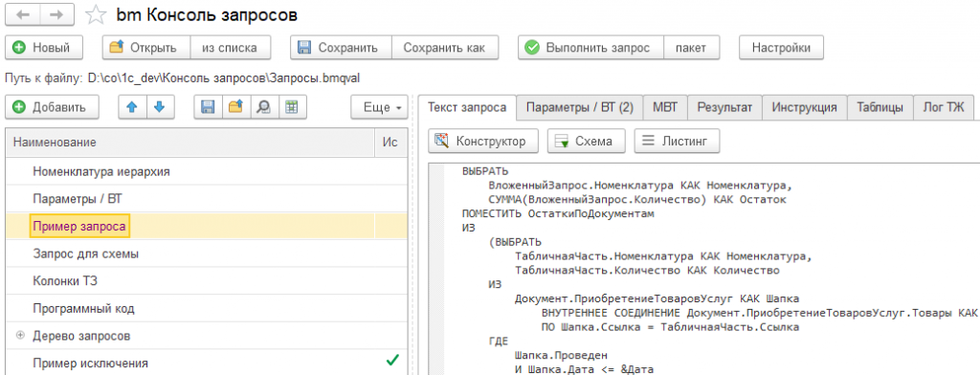Click the Шапка.Проведен line in the query
Viewport: 980px width, 375px height.
pyautogui.click(x=561, y=356)
